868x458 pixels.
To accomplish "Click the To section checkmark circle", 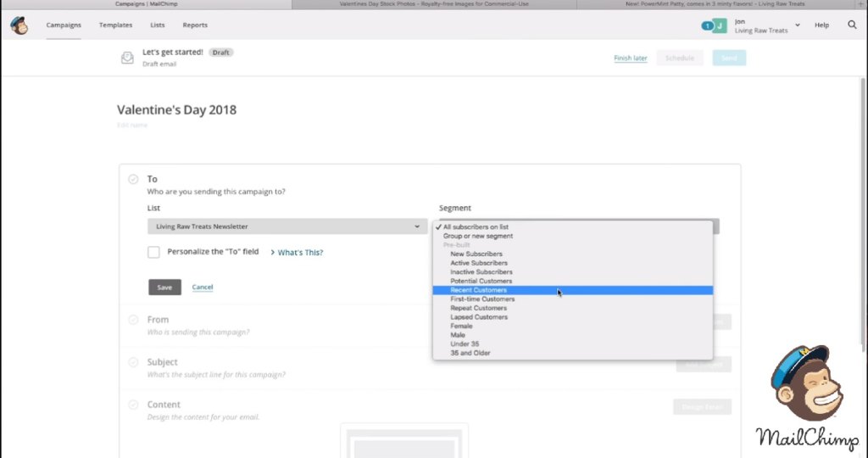I will (x=133, y=179).
